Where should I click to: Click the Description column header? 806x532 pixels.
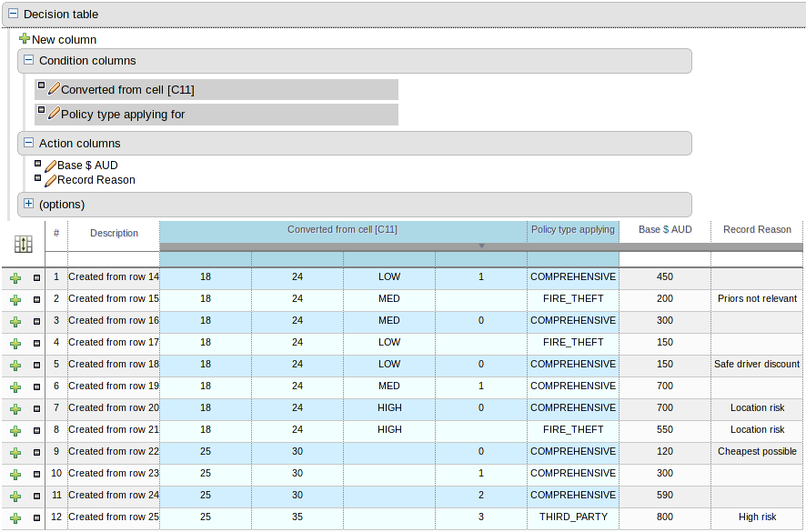pos(114,233)
